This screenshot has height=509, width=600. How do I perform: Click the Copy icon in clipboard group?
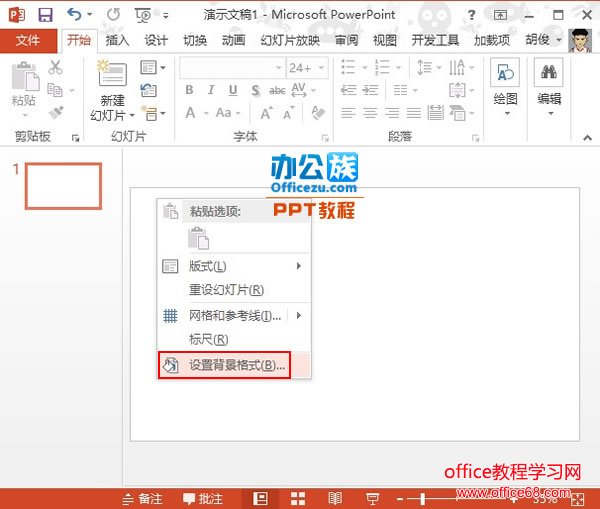tap(55, 90)
